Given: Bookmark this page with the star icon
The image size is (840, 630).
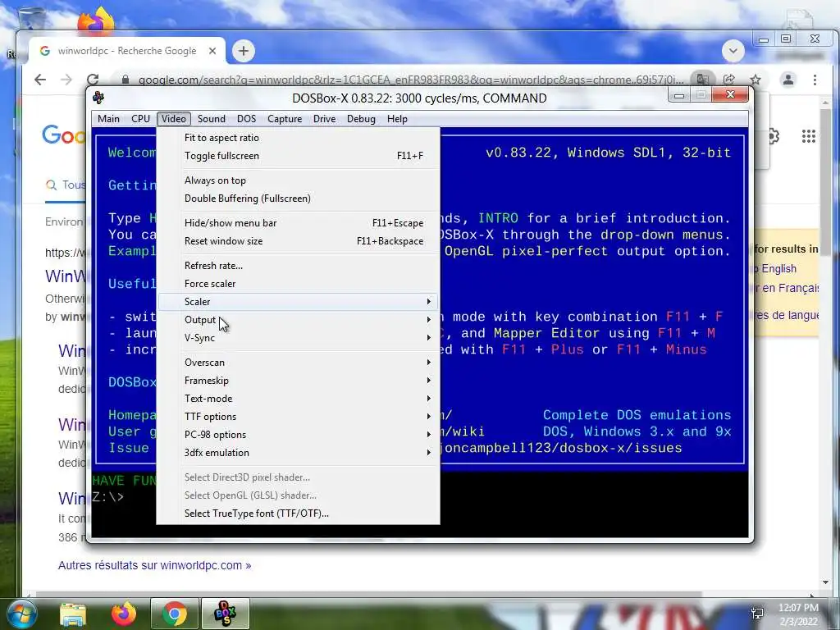Looking at the screenshot, I should pyautogui.click(x=756, y=80).
